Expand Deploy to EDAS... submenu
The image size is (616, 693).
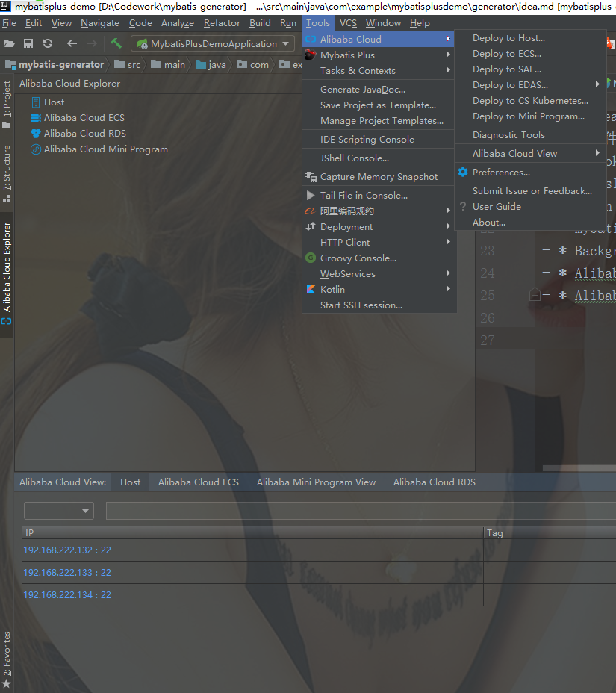tap(530, 85)
